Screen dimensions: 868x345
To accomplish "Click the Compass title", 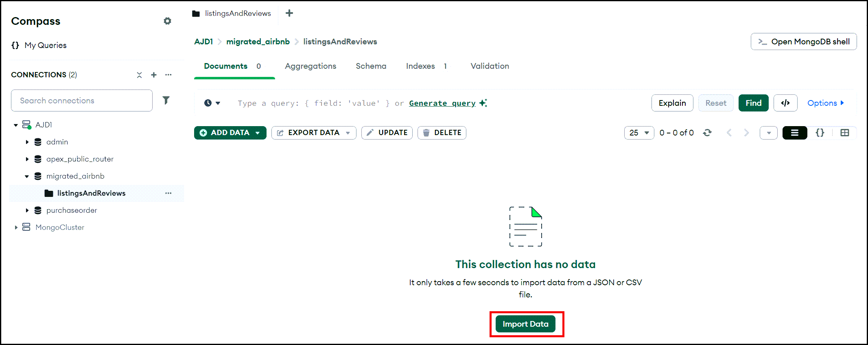I will pyautogui.click(x=36, y=21).
